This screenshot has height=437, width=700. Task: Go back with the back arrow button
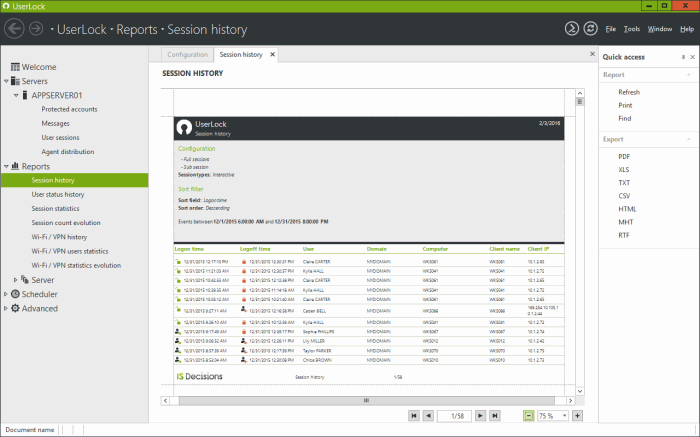click(14, 29)
